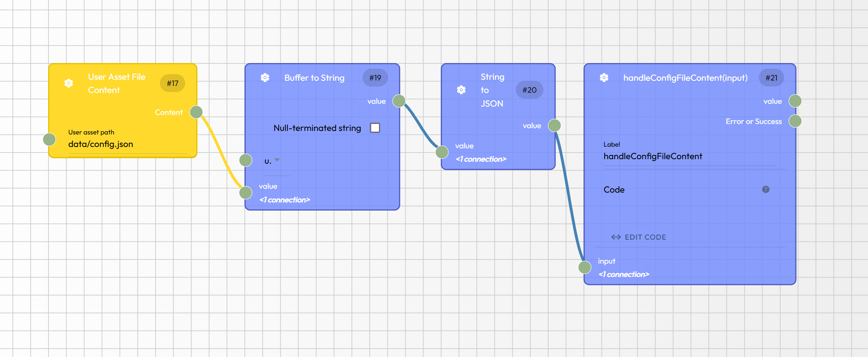Click the #21 node ID badge
The width and height of the screenshot is (868, 357).
coord(771,78)
